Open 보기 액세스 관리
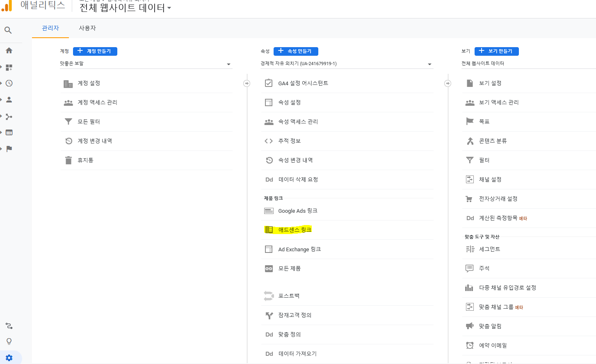The height and width of the screenshot is (364, 596). click(x=529, y=102)
